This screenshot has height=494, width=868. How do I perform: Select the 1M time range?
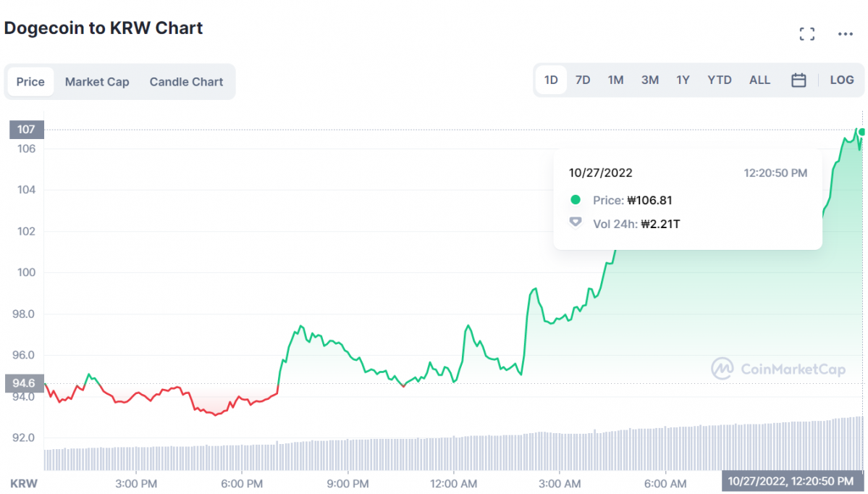(x=615, y=80)
